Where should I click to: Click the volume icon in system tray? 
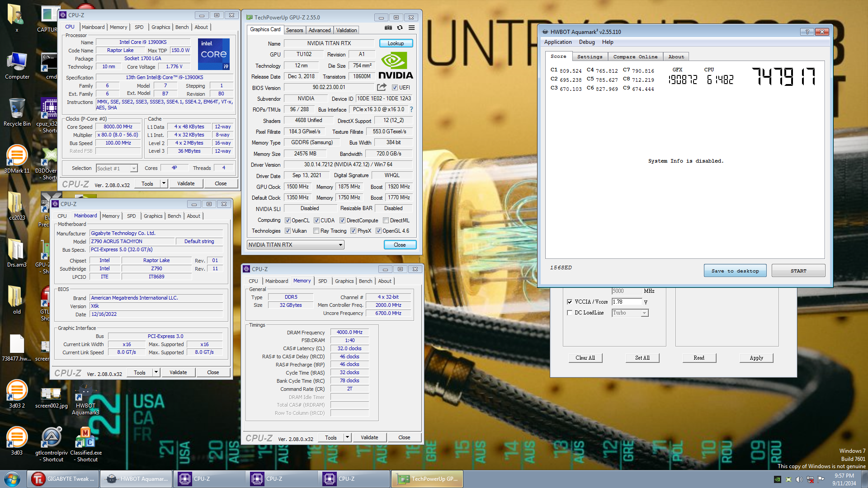(799, 479)
